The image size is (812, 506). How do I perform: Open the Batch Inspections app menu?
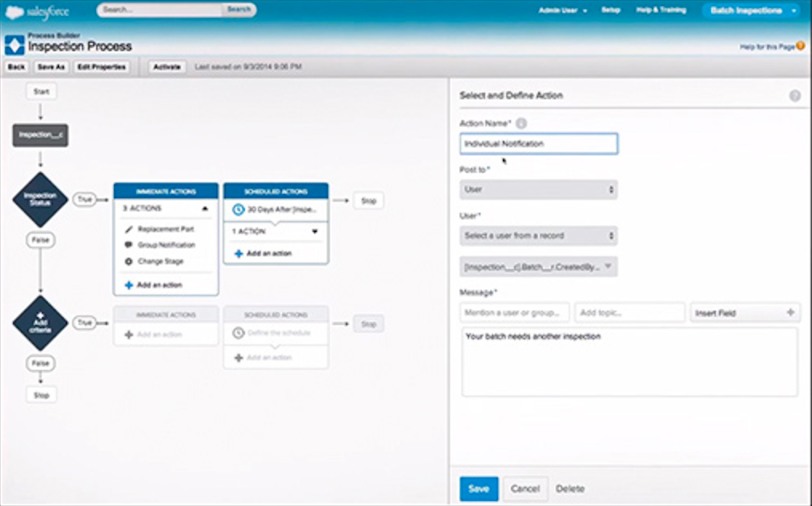pos(751,11)
